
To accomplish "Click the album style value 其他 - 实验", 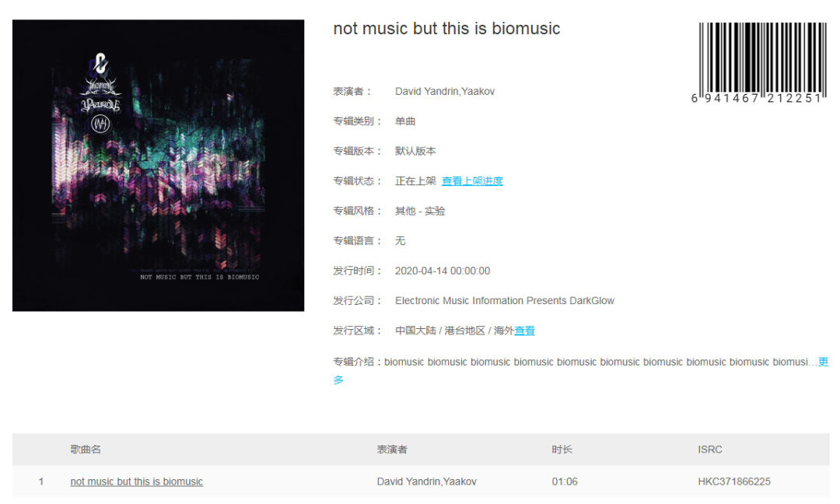I will pos(420,211).
